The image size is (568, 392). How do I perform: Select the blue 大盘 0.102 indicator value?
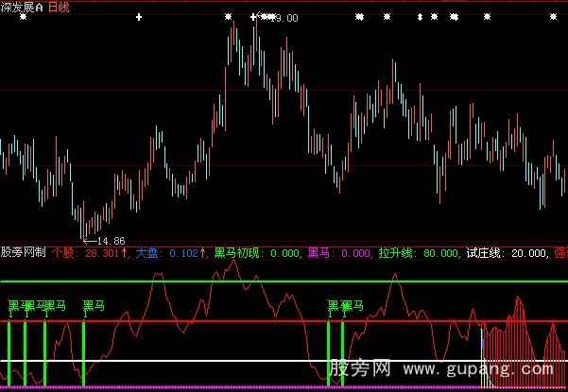pyautogui.click(x=170, y=252)
